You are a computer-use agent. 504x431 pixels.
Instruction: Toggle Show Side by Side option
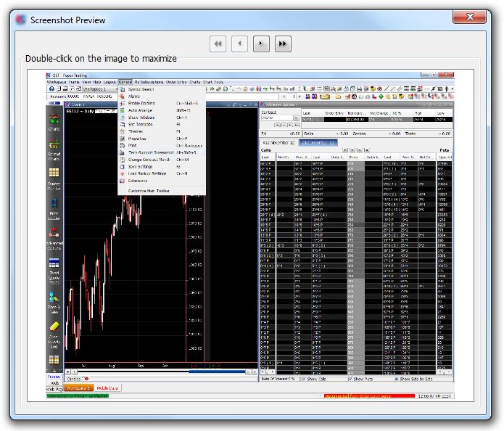pyautogui.click(x=397, y=379)
